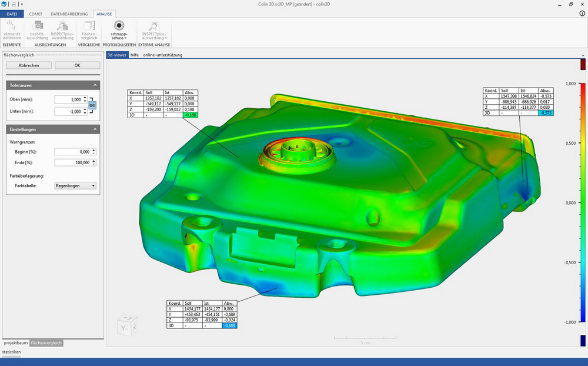This screenshot has width=588, height=366.
Task: Collapse the Toleranzen section
Action: [95, 85]
